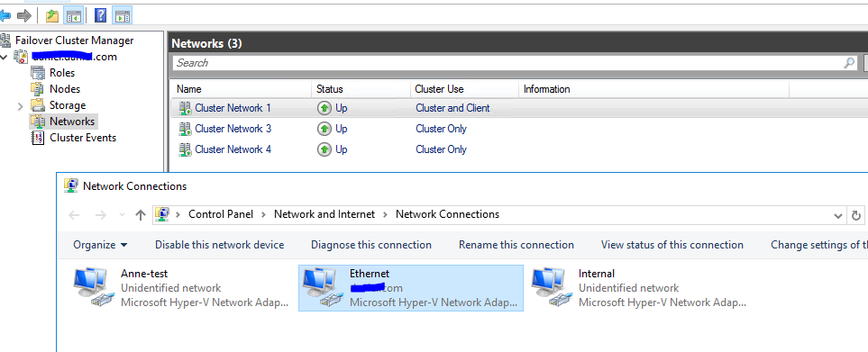The image size is (868, 352).
Task: Click Diagnose this connection
Action: pos(371,245)
